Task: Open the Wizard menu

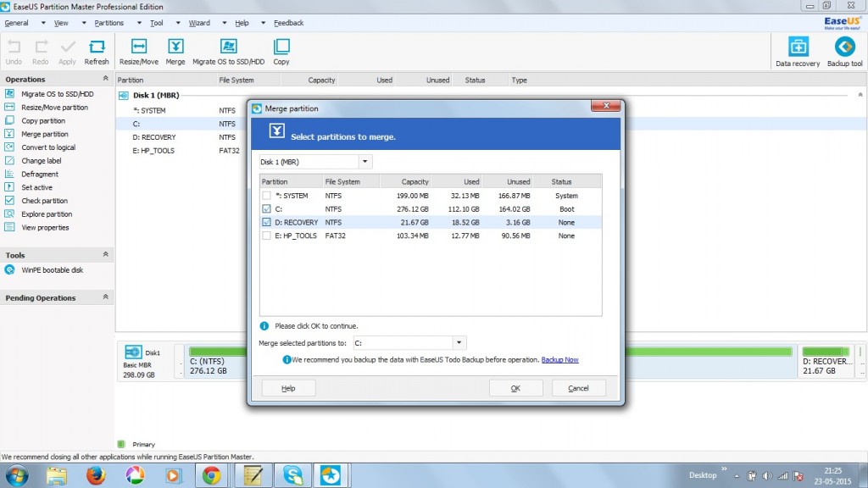Action: [199, 23]
